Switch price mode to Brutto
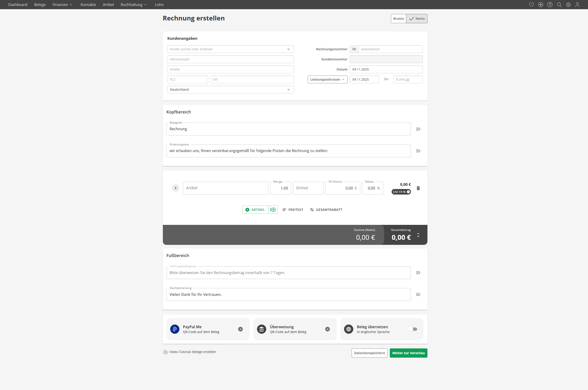The image size is (588, 390). 399,19
